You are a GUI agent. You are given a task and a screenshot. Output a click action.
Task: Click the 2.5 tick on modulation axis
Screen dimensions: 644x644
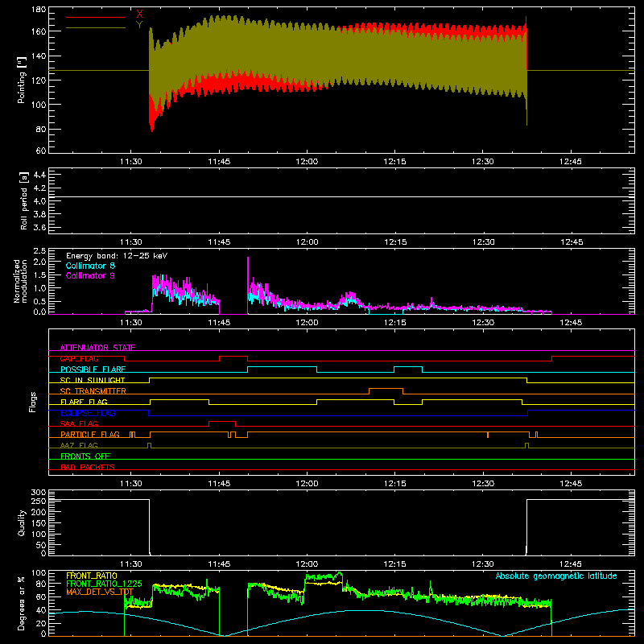tap(39, 251)
